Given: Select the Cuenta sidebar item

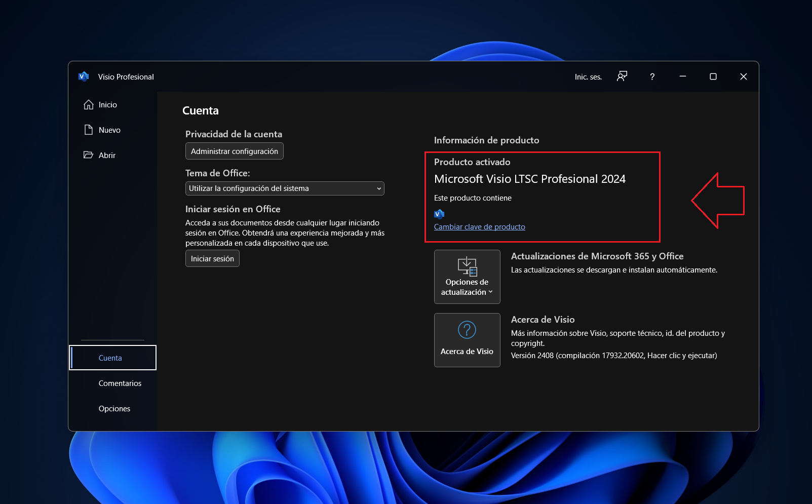Looking at the screenshot, I should [x=112, y=358].
